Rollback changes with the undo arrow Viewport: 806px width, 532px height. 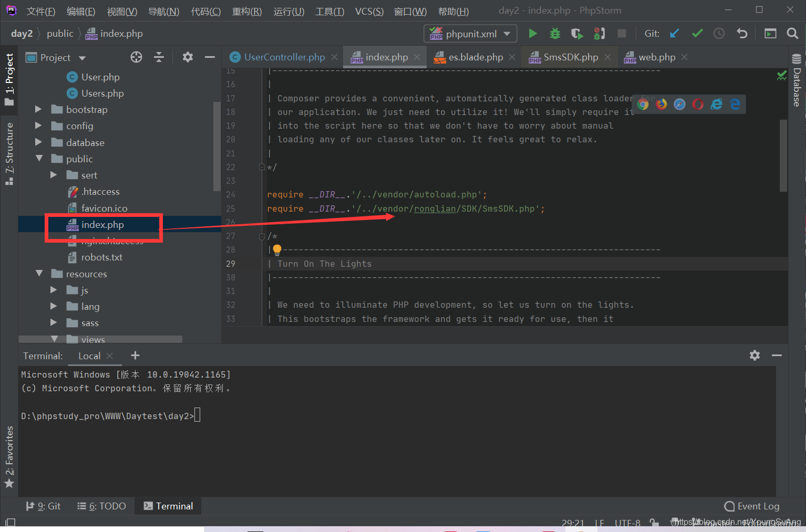coord(742,34)
